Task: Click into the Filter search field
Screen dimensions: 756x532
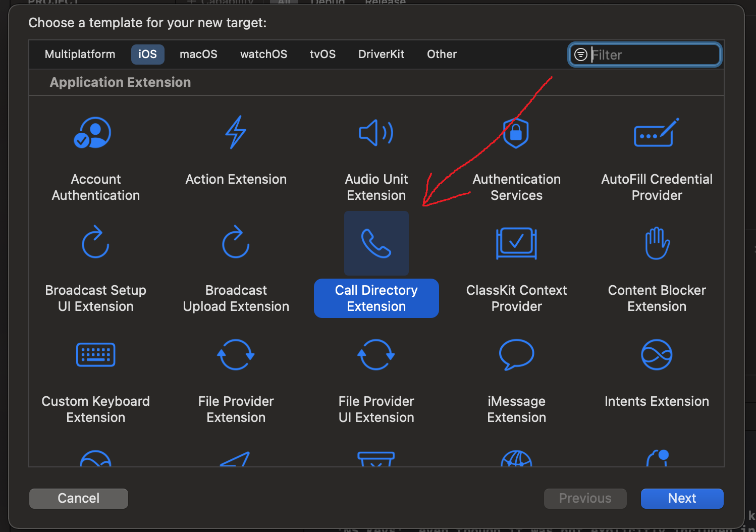Action: tap(654, 55)
